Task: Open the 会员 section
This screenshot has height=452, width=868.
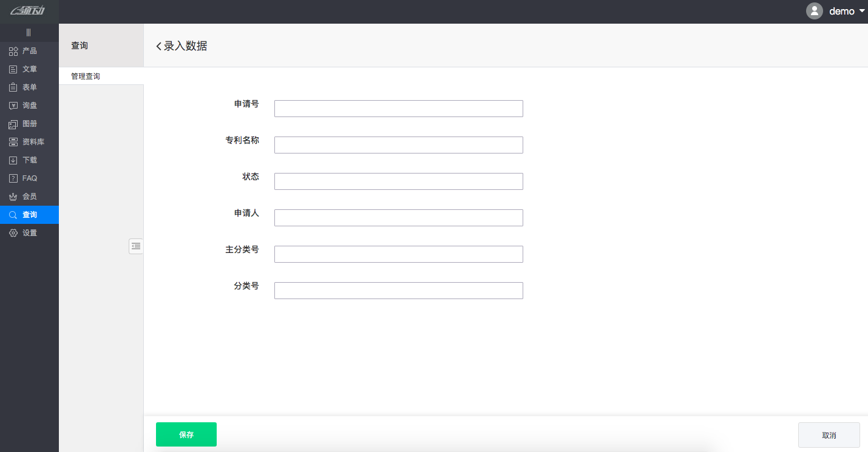Action: [x=29, y=196]
